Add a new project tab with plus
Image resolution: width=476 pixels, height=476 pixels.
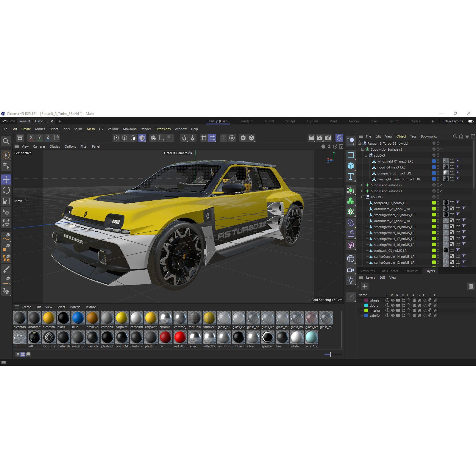(x=60, y=121)
